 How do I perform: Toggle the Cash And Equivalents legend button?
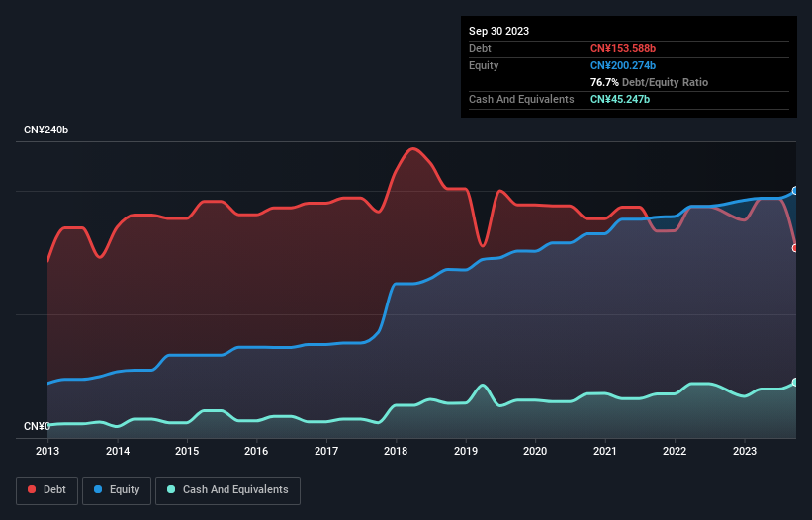(227, 490)
